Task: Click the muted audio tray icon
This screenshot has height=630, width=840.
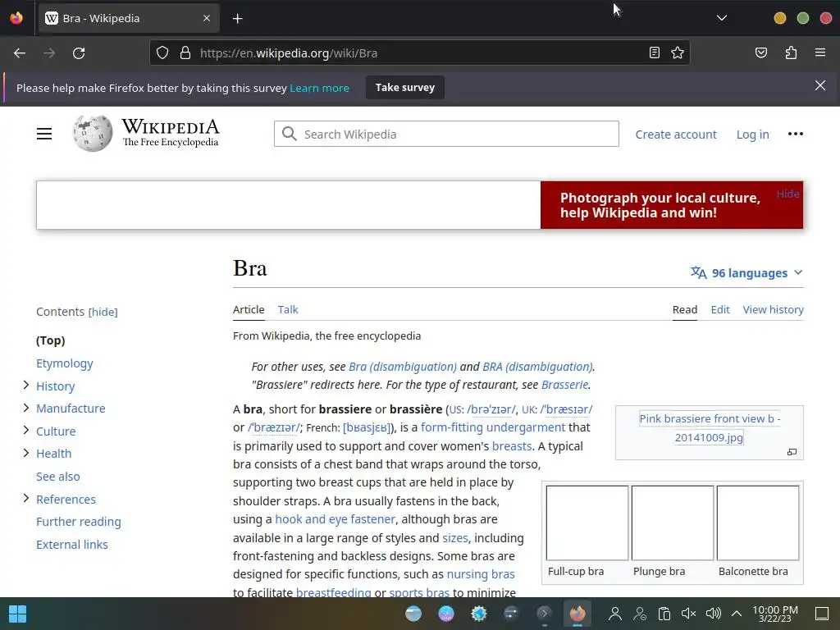Action: 688,614
